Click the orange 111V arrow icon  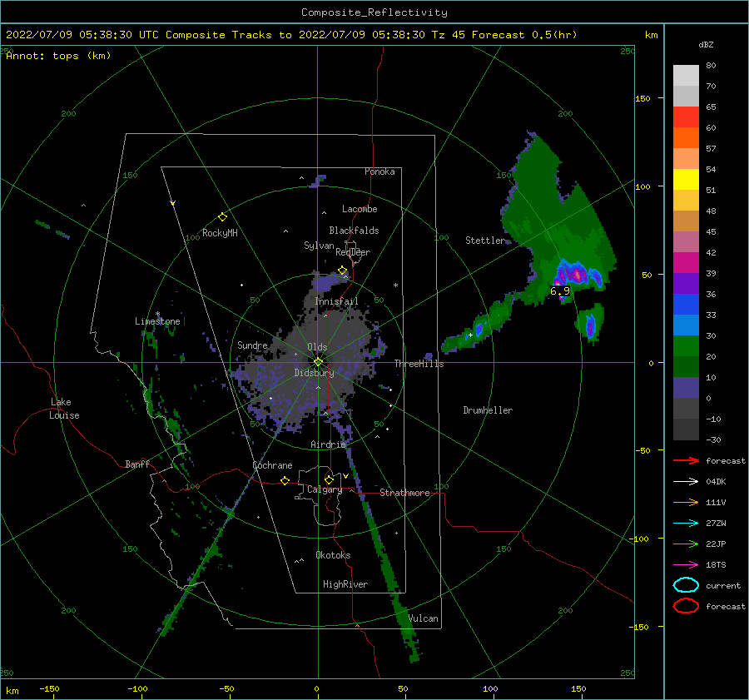pyautogui.click(x=686, y=502)
